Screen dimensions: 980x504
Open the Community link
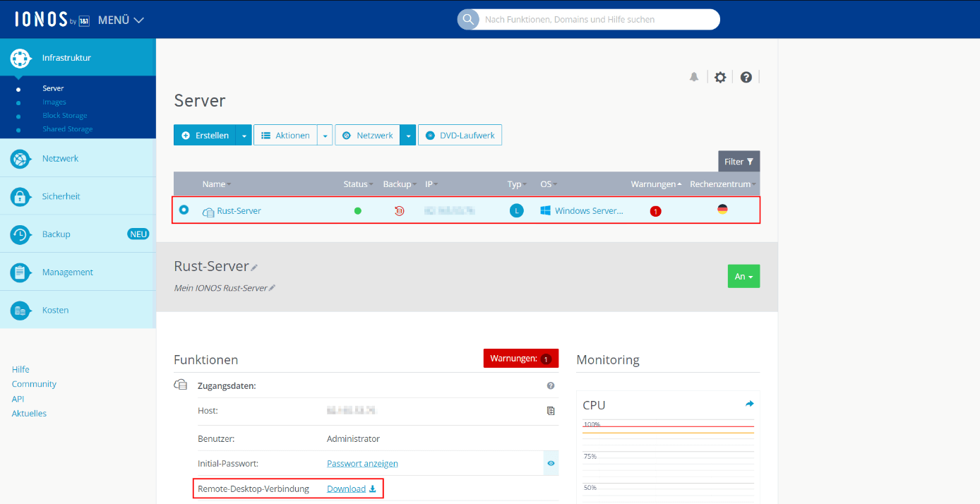coord(34,384)
